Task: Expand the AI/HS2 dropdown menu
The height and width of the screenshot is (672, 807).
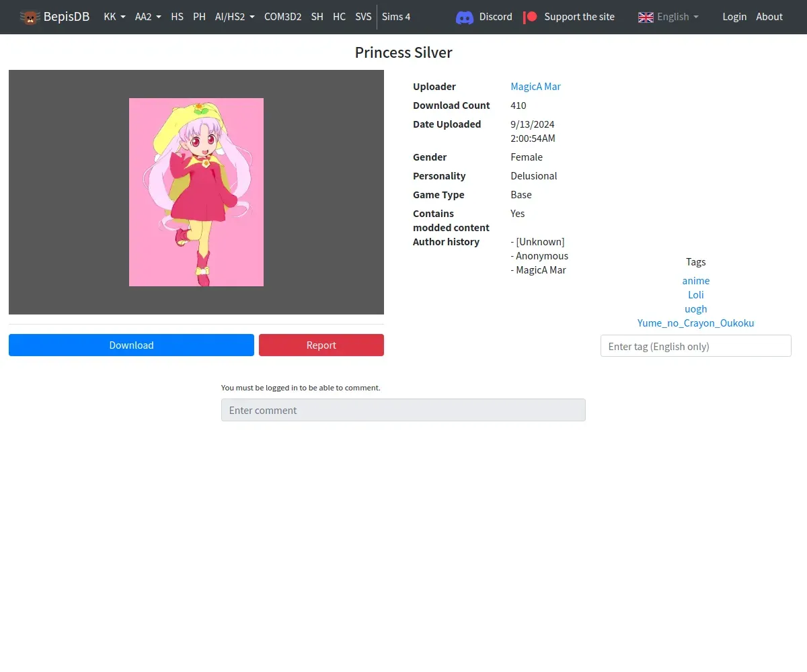Action: 235,17
